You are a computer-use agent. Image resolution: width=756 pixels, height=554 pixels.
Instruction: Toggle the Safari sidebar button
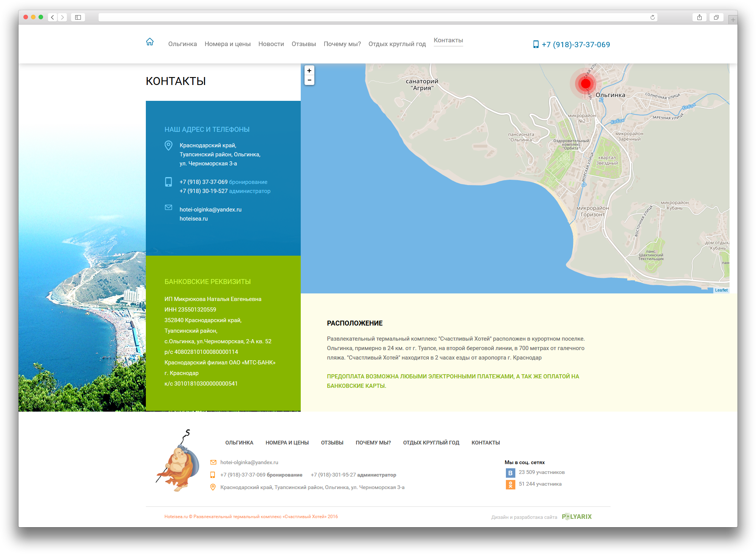click(78, 17)
